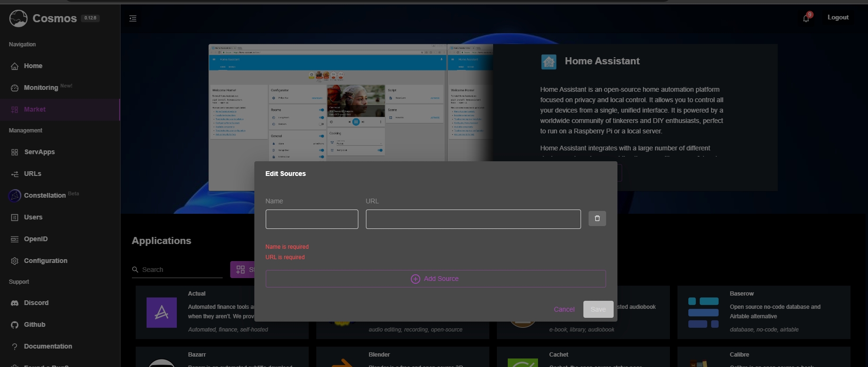Click the Logout button
868x367 pixels.
click(838, 17)
